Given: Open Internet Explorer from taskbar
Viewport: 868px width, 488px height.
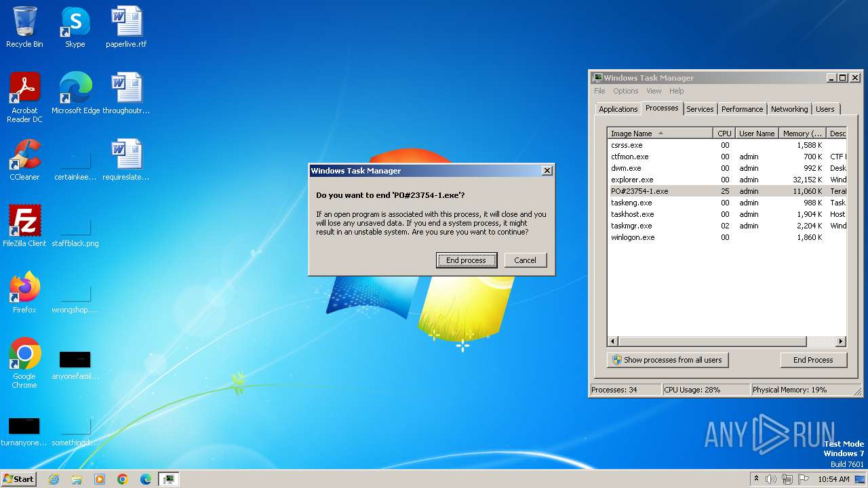Looking at the screenshot, I should (54, 479).
